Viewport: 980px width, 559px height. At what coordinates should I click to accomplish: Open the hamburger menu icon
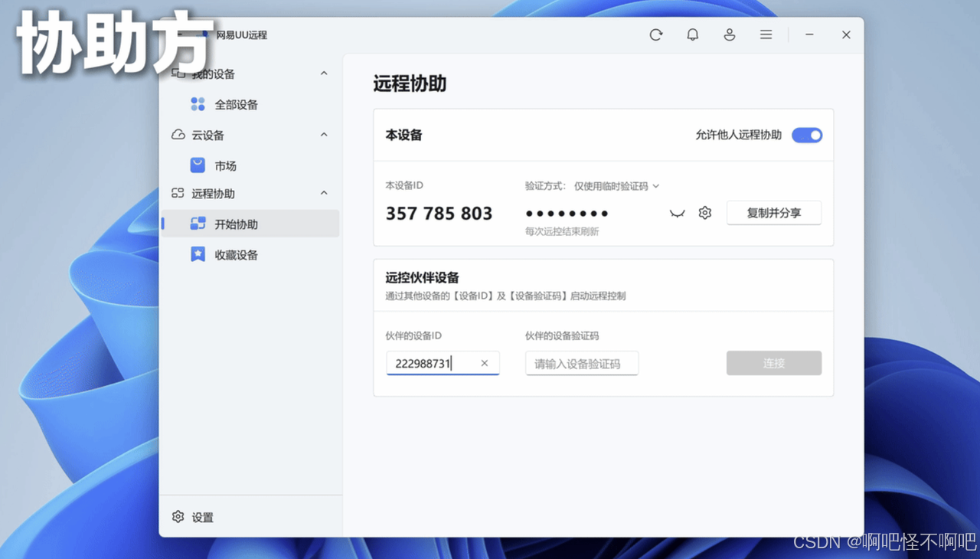pyautogui.click(x=766, y=34)
